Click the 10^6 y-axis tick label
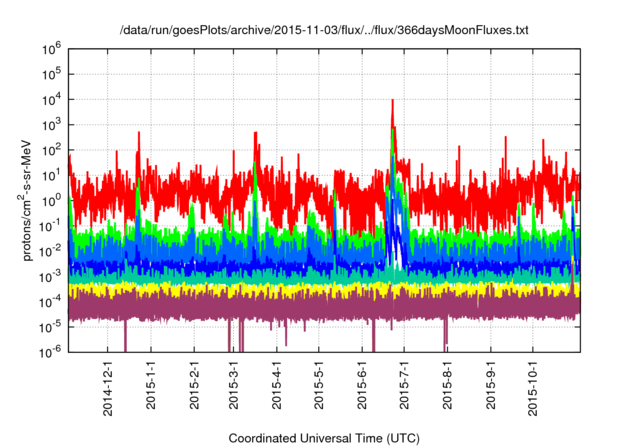Viewport: 640px width, 448px height. click(x=51, y=49)
